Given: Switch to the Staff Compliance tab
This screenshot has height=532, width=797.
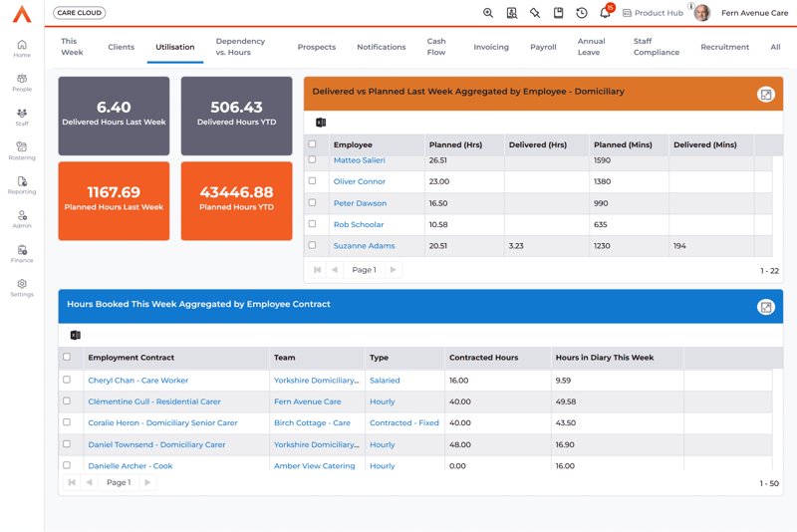Looking at the screenshot, I should pyautogui.click(x=656, y=47).
